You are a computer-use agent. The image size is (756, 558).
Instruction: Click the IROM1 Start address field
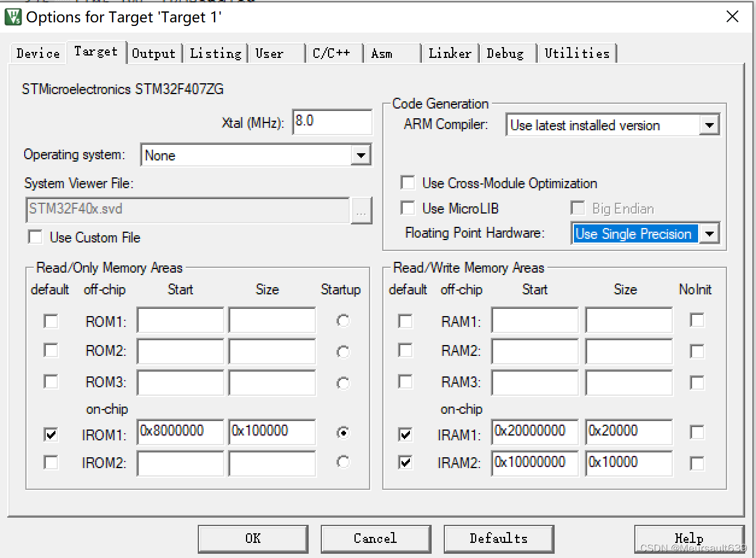180,432
